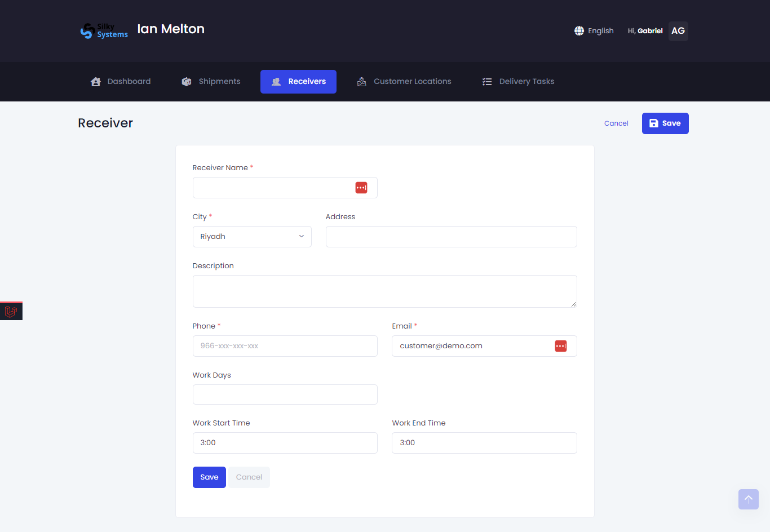
Task: Open the Laravel debugbar icon on left edge
Action: pos(11,311)
